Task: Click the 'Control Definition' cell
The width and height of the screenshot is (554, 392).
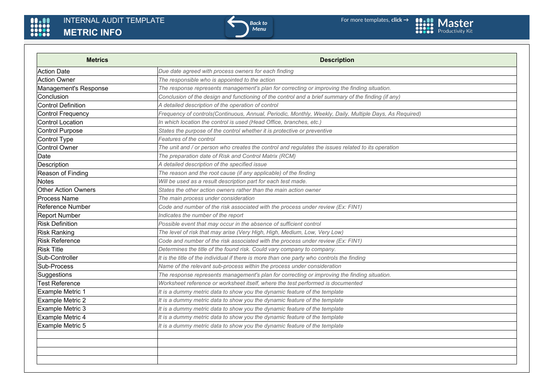Action: click(x=97, y=105)
